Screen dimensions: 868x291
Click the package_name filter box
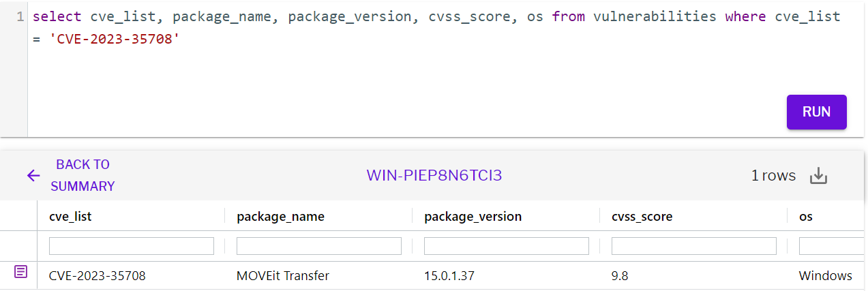coord(319,246)
